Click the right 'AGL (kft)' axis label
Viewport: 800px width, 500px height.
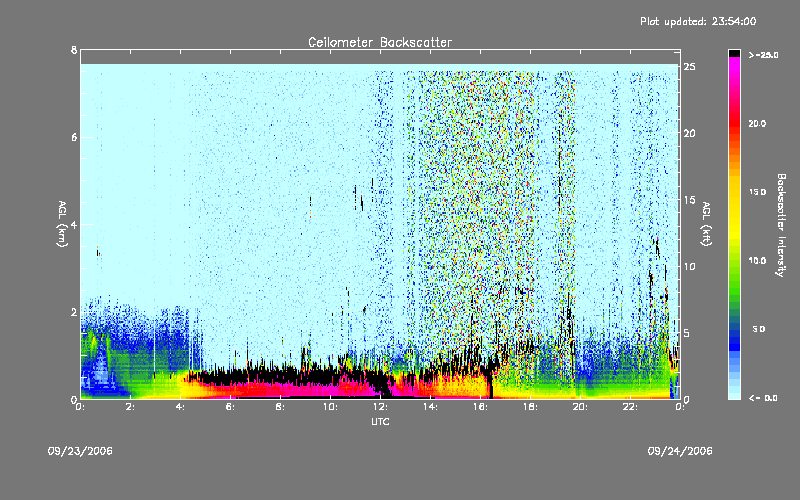pos(706,224)
